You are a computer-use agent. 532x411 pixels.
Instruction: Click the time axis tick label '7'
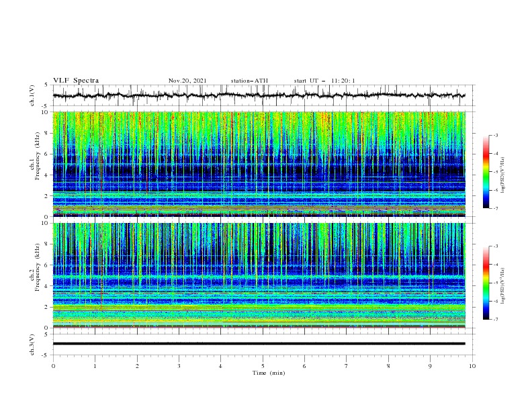pyautogui.click(x=347, y=366)
